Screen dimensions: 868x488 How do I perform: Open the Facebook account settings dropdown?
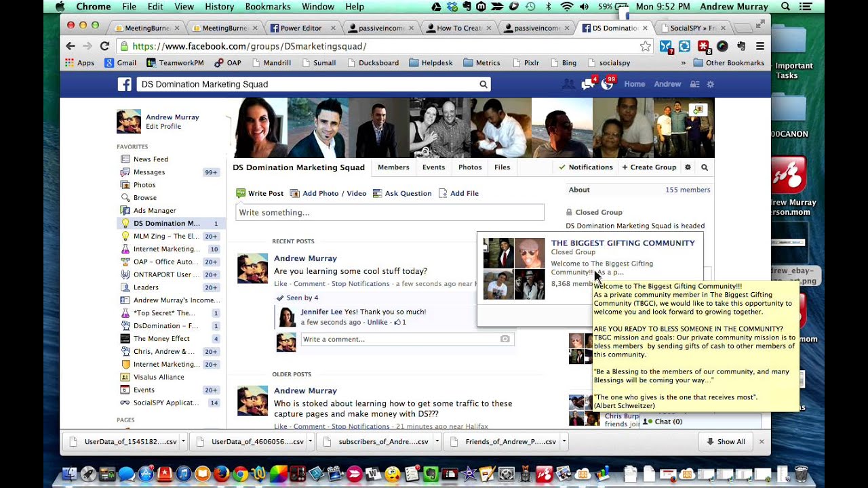(x=710, y=84)
